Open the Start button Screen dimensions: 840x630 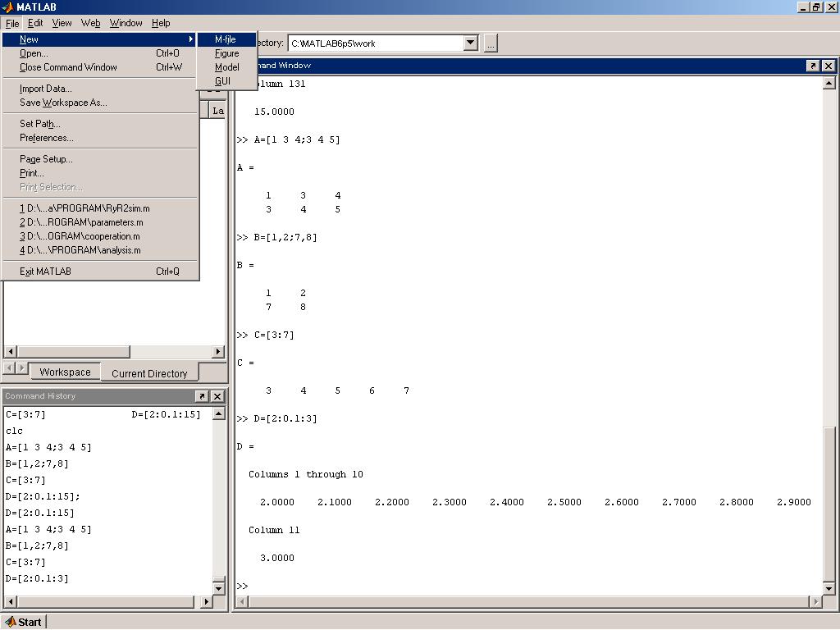click(24, 622)
